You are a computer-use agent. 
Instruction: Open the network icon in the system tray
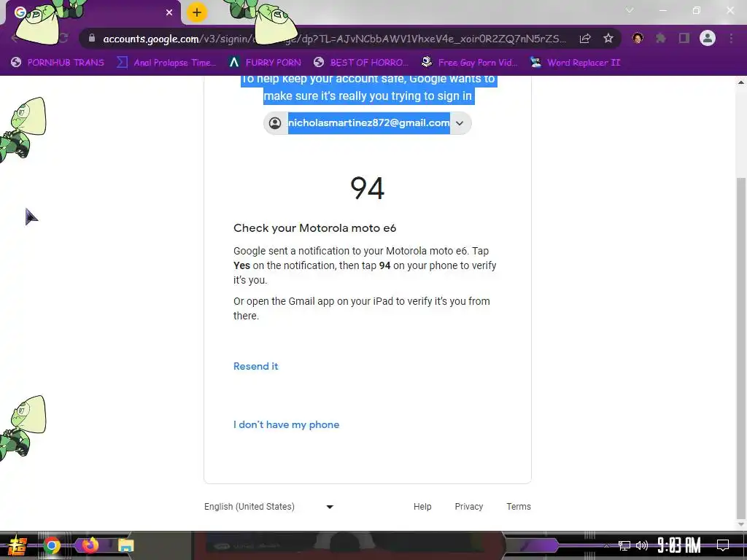tap(624, 545)
